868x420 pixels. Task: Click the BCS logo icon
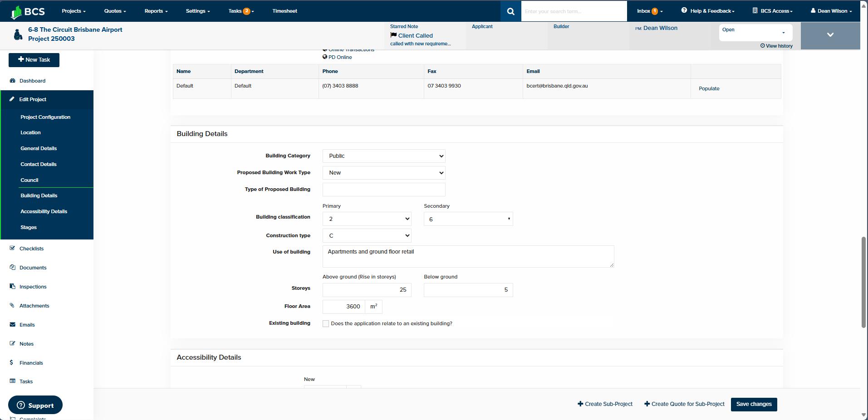17,12
